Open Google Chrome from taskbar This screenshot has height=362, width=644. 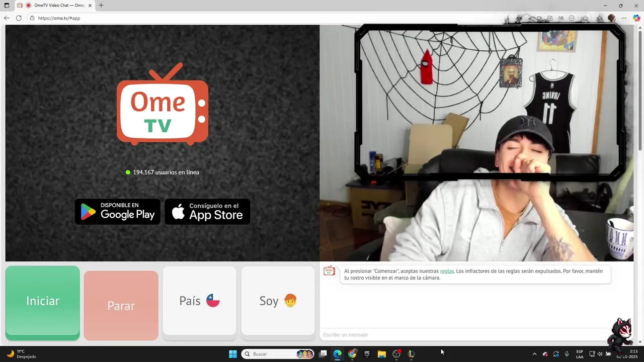pos(352,354)
